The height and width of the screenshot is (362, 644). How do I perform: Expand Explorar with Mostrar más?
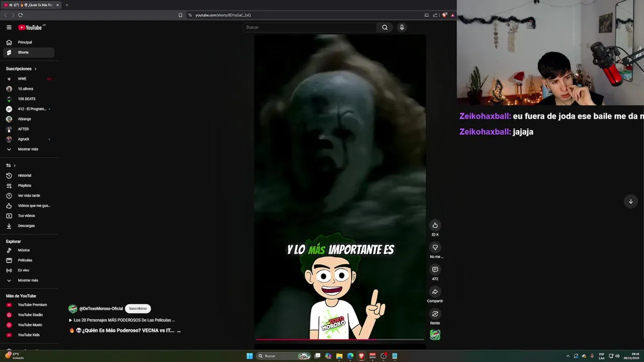tap(29, 280)
